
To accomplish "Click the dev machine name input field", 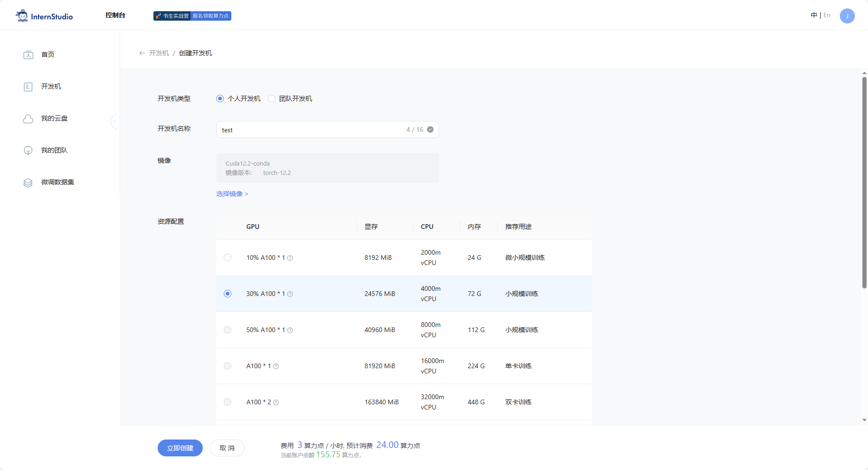I will [310, 129].
